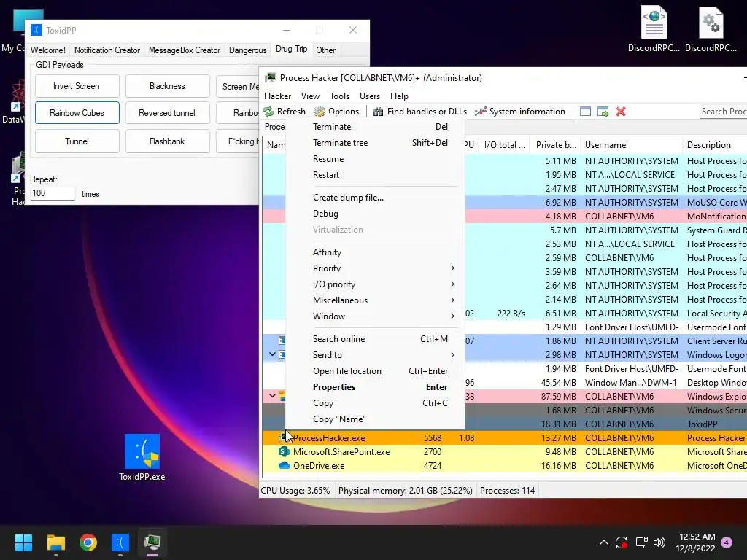Click Find handles or DLLs binoculars icon
The image size is (747, 560).
click(379, 112)
